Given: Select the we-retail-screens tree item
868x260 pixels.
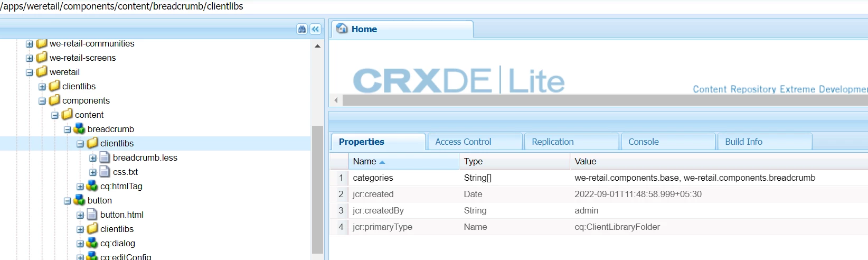Looking at the screenshot, I should coord(82,58).
